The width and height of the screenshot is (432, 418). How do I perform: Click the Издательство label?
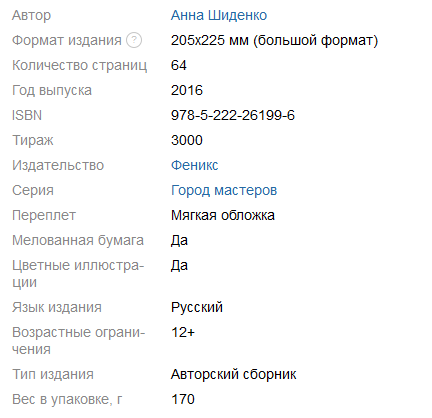pyautogui.click(x=58, y=166)
